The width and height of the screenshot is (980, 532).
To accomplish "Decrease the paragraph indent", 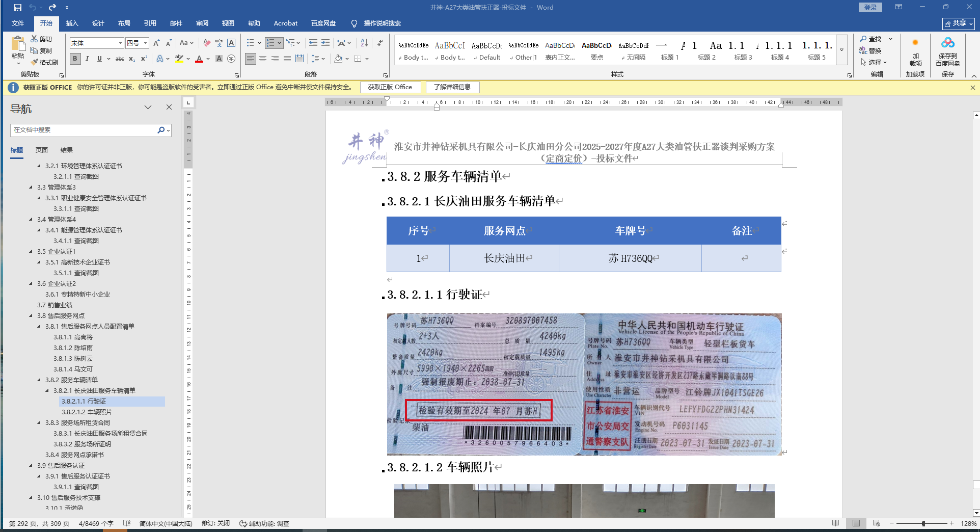I will 313,43.
